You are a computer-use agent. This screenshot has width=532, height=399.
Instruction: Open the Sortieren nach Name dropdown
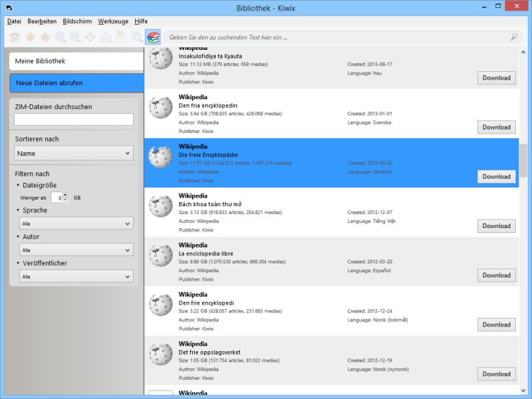pos(74,154)
